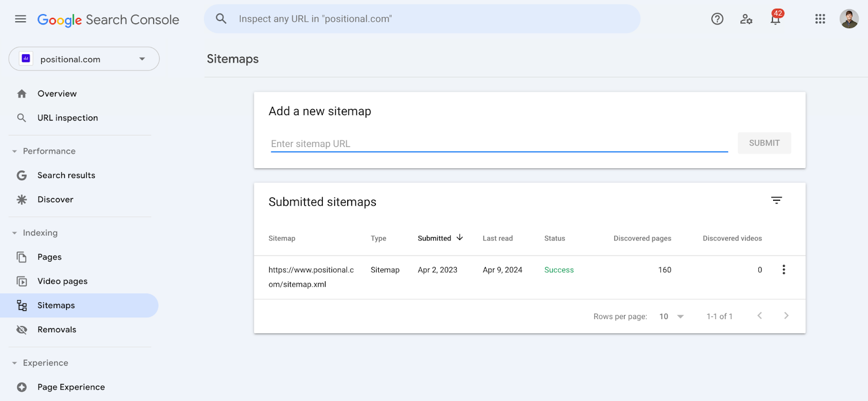Open the Help question mark icon
868x401 pixels.
pyautogui.click(x=717, y=19)
